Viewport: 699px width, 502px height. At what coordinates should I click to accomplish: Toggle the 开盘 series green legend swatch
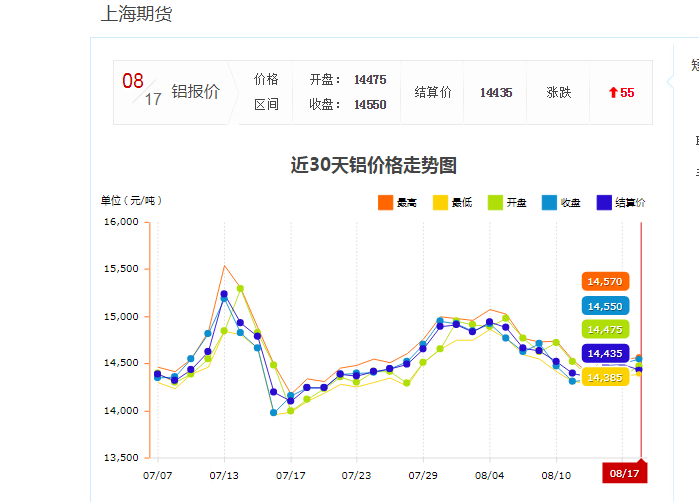pos(495,202)
